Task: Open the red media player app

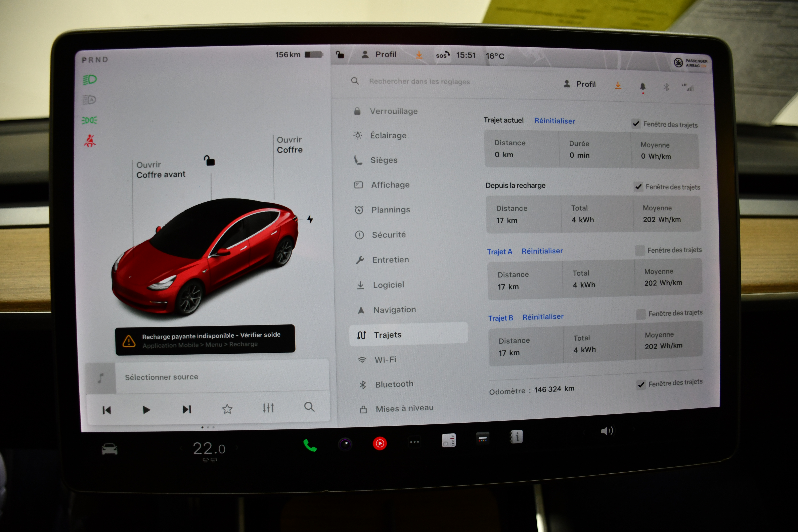Action: (x=380, y=443)
